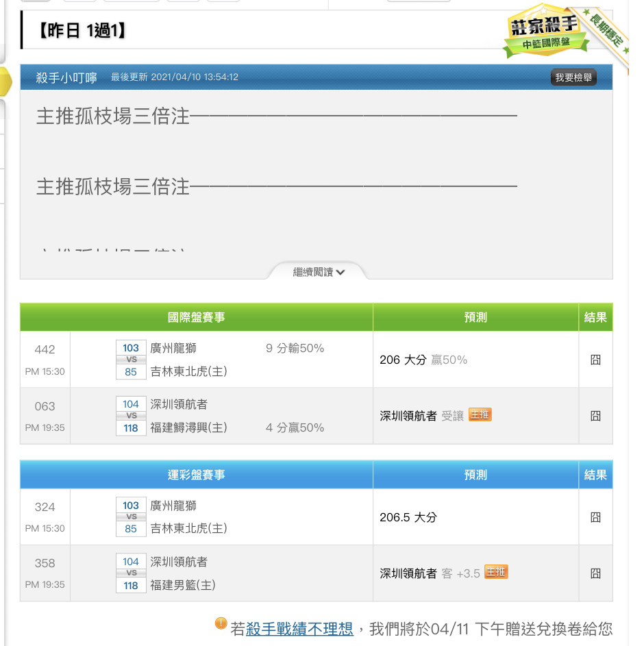
Task: Click the yellow hexagon side tab
Action: click(x=5, y=82)
